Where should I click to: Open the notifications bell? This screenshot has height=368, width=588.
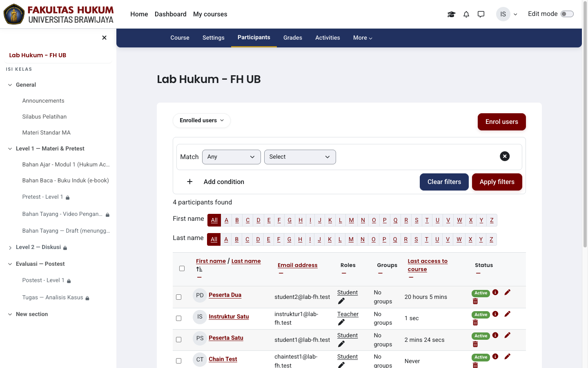[x=466, y=14]
